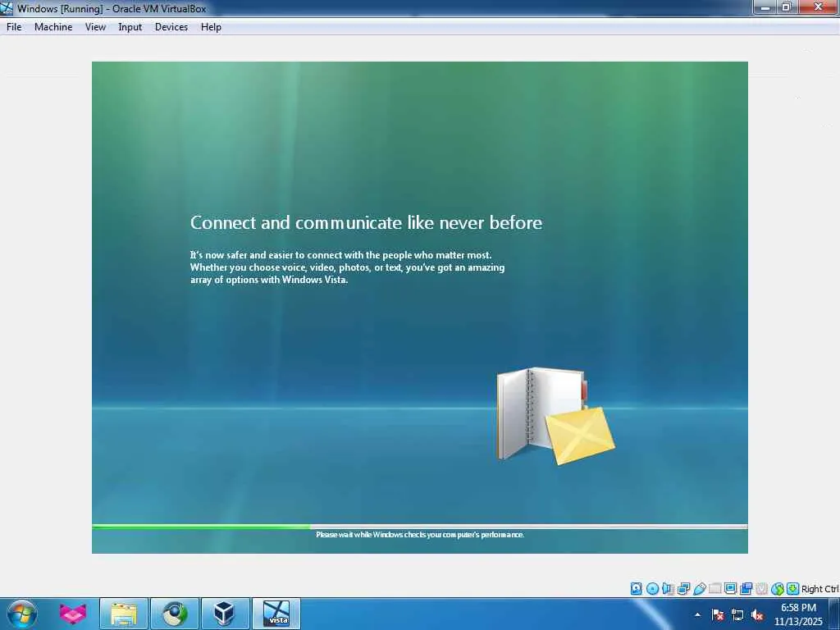
Task: Click the VirtualBox window title icon
Action: (7, 8)
